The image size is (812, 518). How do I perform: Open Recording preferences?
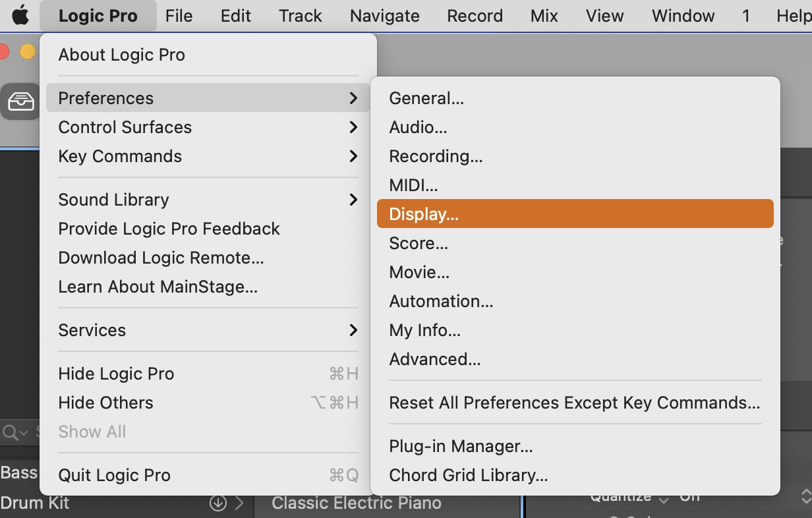coord(575,156)
